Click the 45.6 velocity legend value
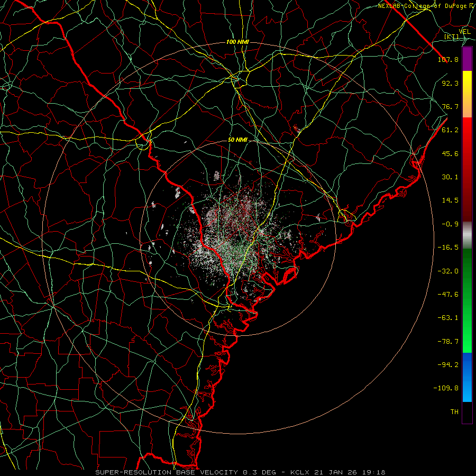 point(450,153)
